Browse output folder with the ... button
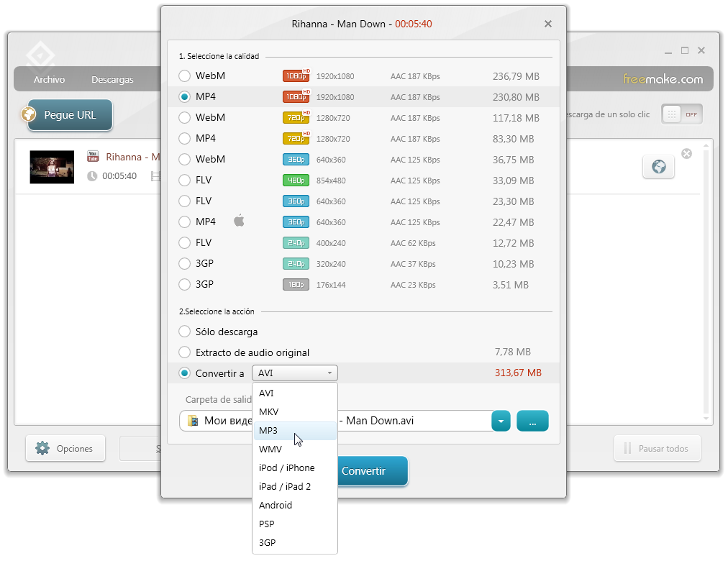 (x=532, y=421)
